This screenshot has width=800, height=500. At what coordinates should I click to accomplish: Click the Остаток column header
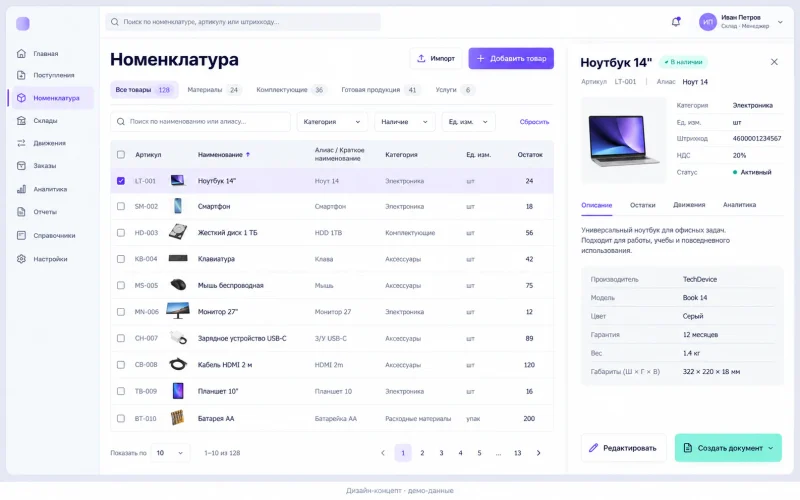530,155
